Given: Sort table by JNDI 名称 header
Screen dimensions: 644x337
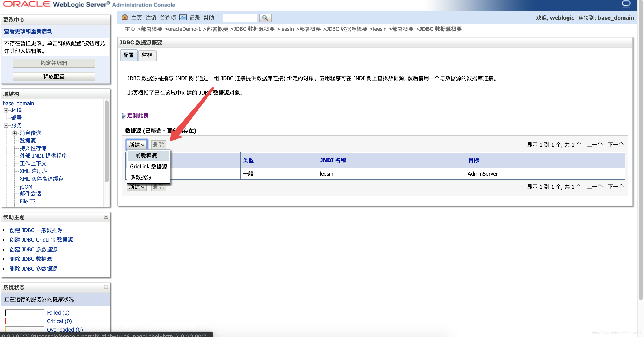Looking at the screenshot, I should click(x=333, y=160).
